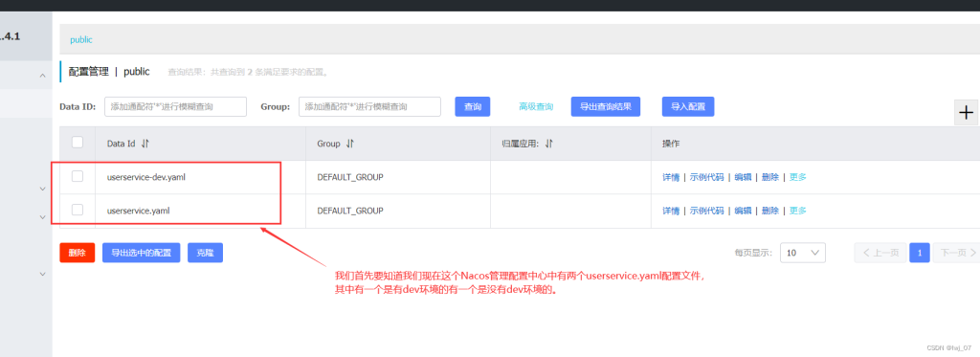This screenshot has width=980, height=357.
Task: Select the public namespace tab
Action: [81, 39]
